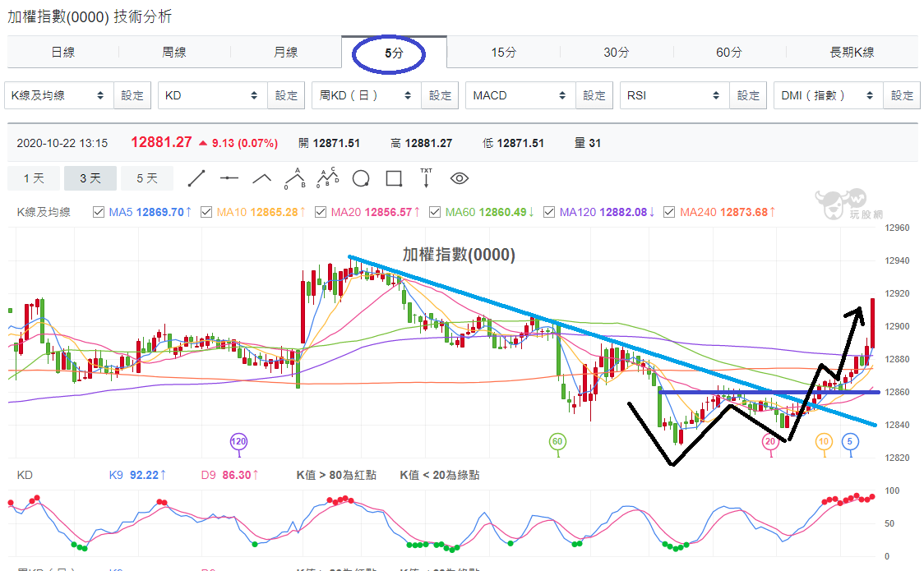Select the TXT text annotation tool
The height and width of the screenshot is (571, 924).
click(x=426, y=177)
